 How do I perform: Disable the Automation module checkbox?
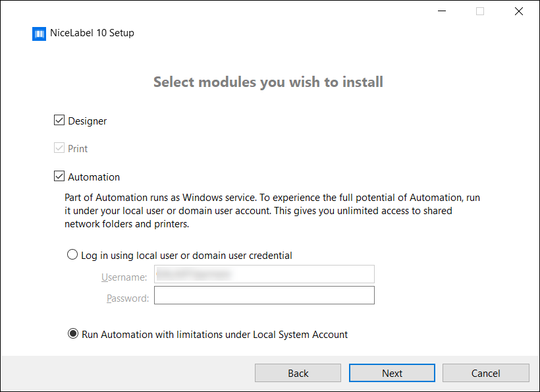click(60, 177)
